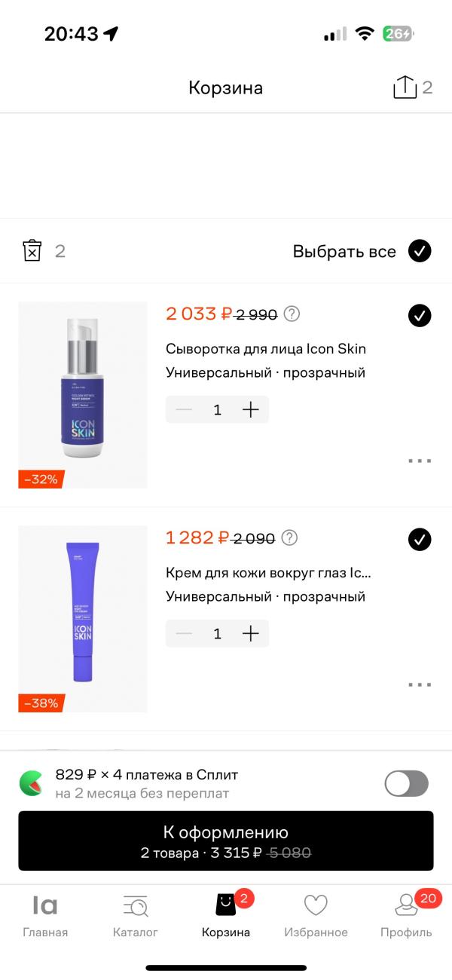Open more options for the eye cream
Screen dimensions: 452x980
(x=420, y=684)
